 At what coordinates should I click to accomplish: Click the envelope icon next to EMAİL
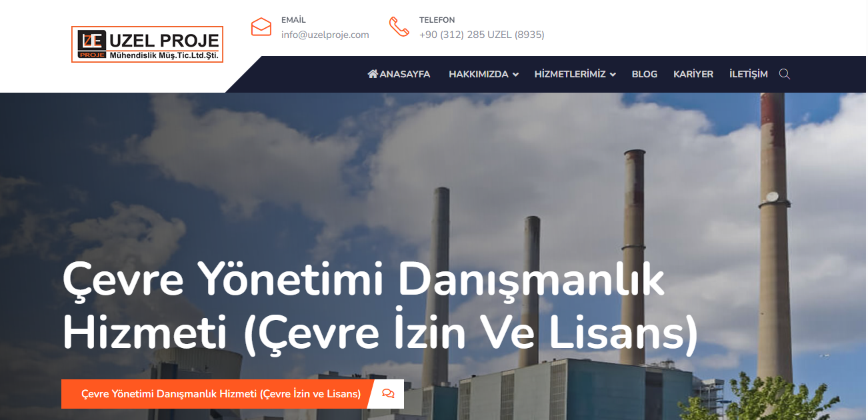(x=261, y=27)
